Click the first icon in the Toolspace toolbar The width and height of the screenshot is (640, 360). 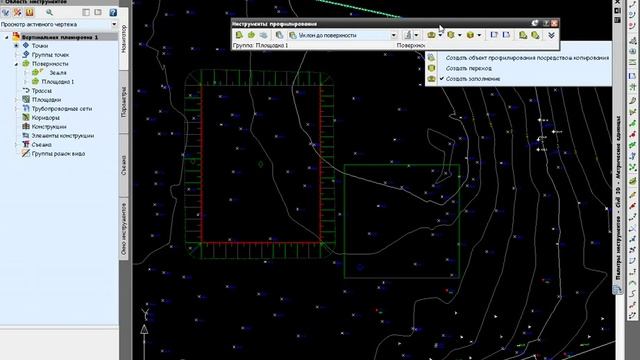6,13
